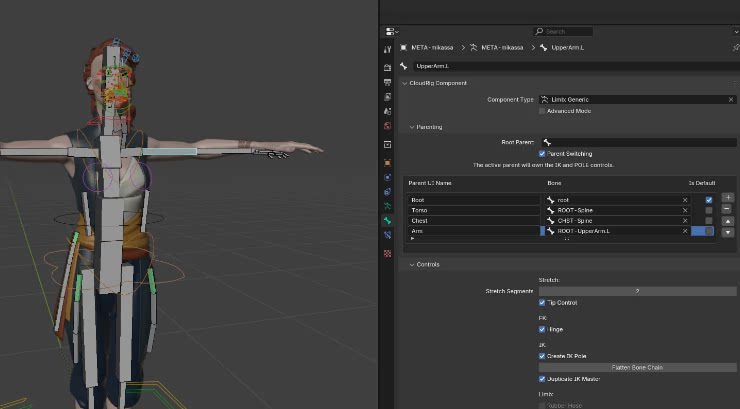Click the properties Search field
The width and height of the screenshot is (740, 409).
pyautogui.click(x=563, y=32)
